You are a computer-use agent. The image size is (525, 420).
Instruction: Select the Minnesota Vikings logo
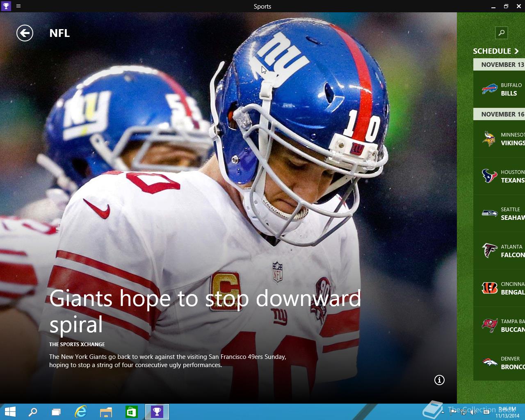pyautogui.click(x=489, y=139)
